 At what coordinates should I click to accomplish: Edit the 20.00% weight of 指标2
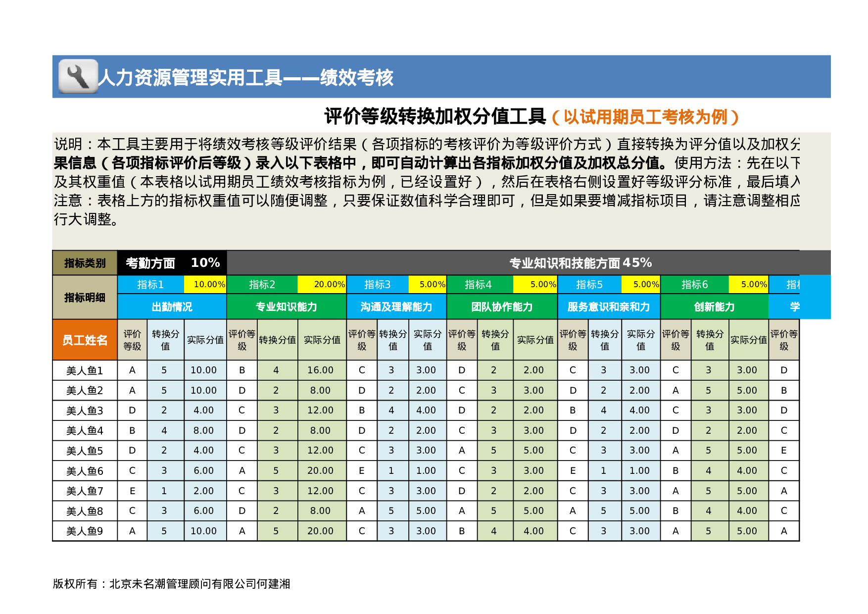(x=322, y=285)
